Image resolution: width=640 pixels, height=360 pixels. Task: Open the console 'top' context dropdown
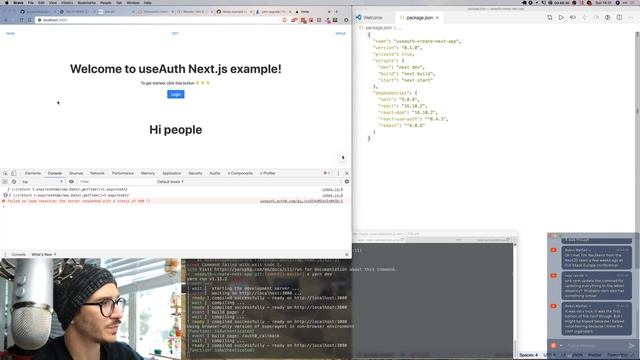tap(42, 182)
